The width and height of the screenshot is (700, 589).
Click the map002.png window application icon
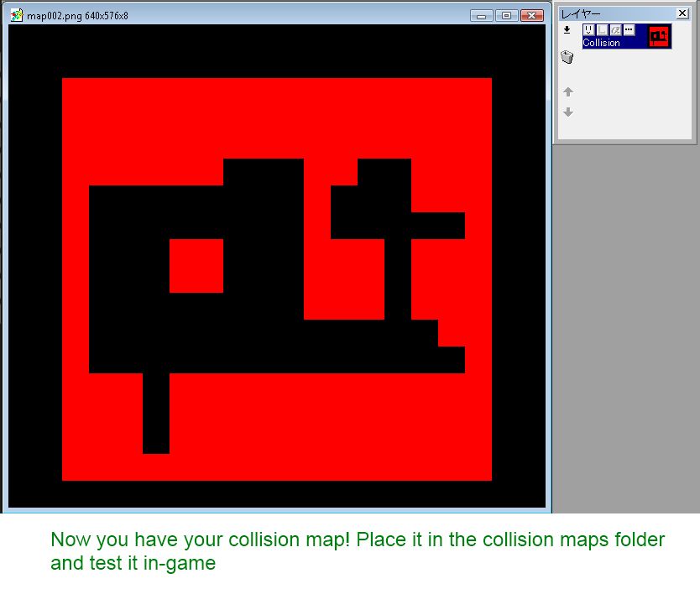point(17,15)
